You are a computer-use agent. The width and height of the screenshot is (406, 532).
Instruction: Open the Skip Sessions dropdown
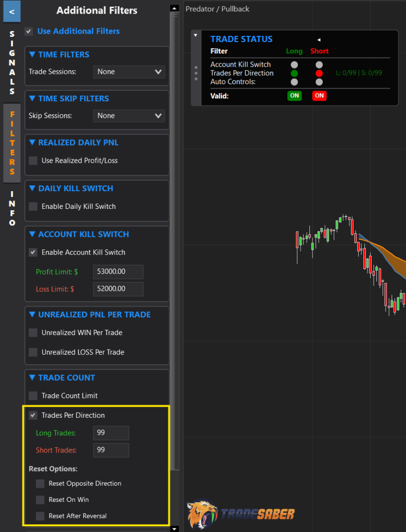[x=129, y=116]
